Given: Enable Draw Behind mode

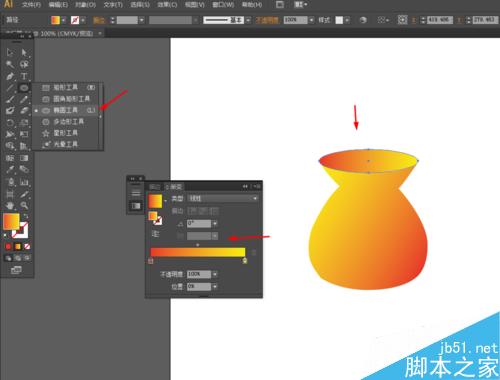Looking at the screenshot, I should 17,258.
